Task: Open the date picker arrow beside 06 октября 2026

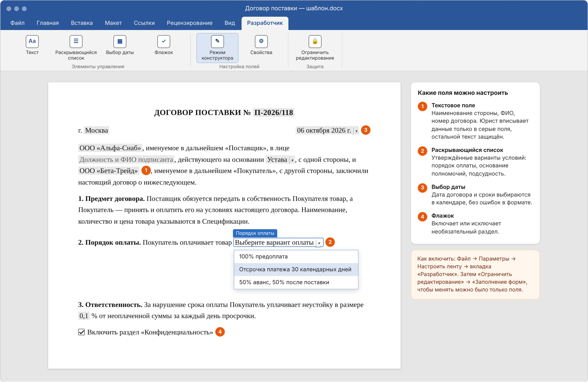Action: (356, 131)
